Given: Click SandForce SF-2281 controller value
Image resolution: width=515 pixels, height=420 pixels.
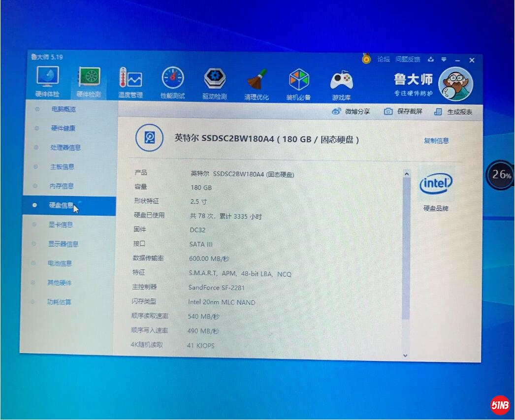Looking at the screenshot, I should (217, 288).
